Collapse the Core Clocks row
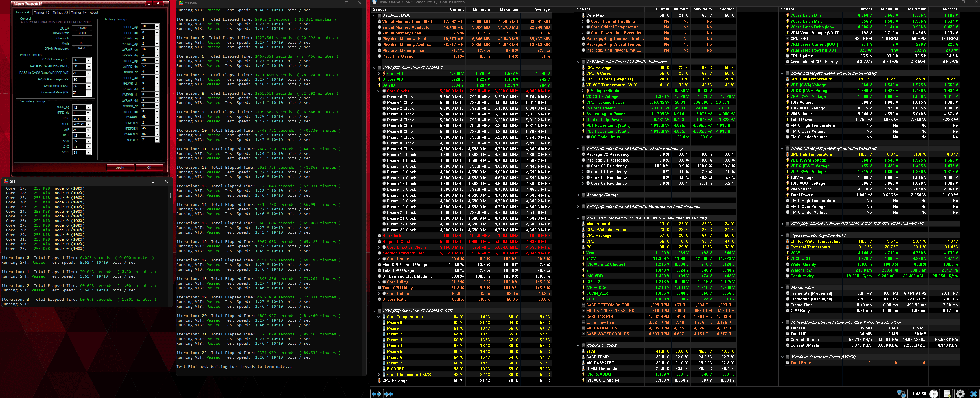Screen dimensions: 980x398 tap(379, 91)
